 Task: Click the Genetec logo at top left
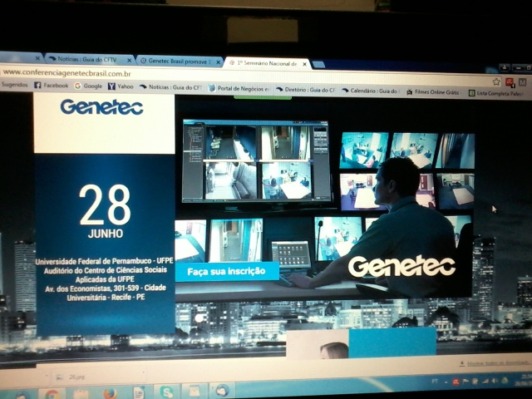(x=102, y=107)
